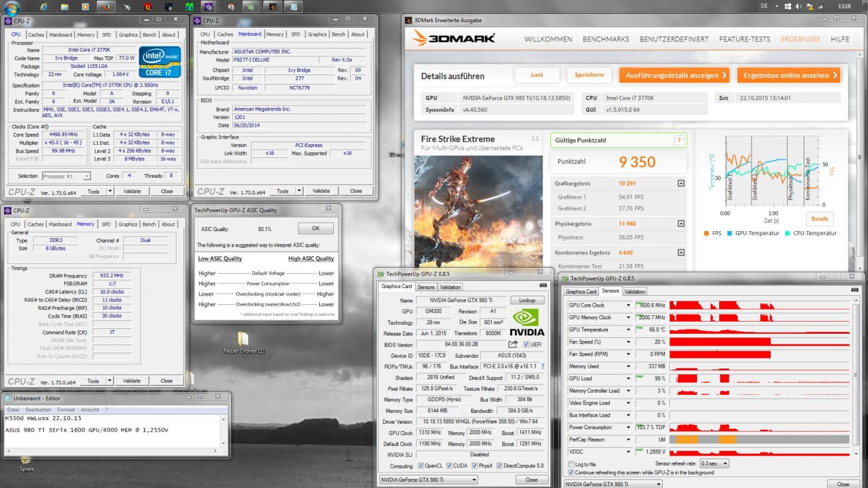Go to BENCHMARKS in 3DMark navigation
The height and width of the screenshot is (488, 868).
coord(606,39)
